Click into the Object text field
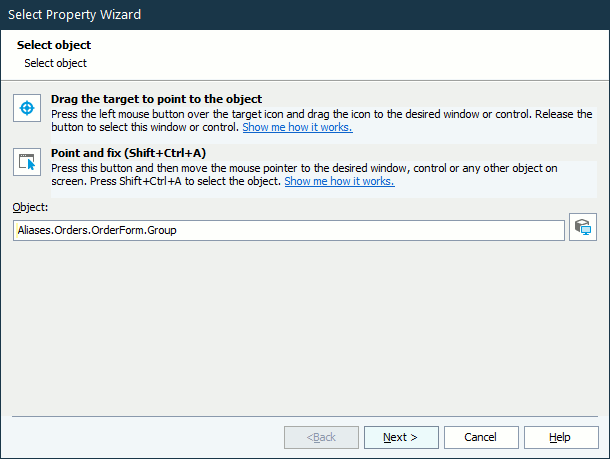 click(289, 230)
